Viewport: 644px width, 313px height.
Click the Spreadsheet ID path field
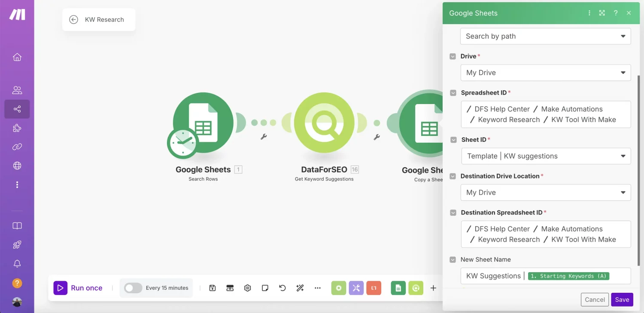click(x=546, y=114)
